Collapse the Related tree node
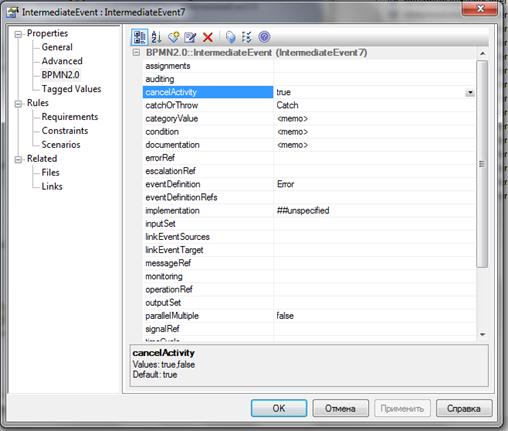The width and height of the screenshot is (508, 431). click(x=19, y=159)
